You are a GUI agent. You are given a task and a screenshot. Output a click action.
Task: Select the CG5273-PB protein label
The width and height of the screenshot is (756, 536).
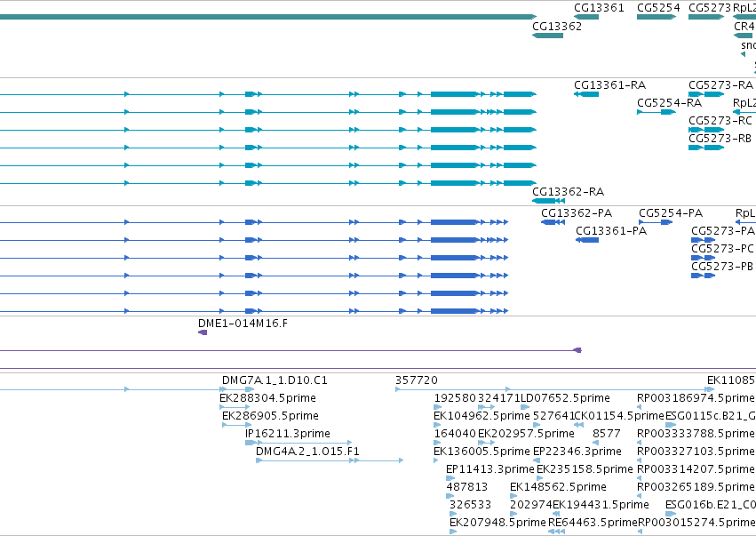(722, 267)
